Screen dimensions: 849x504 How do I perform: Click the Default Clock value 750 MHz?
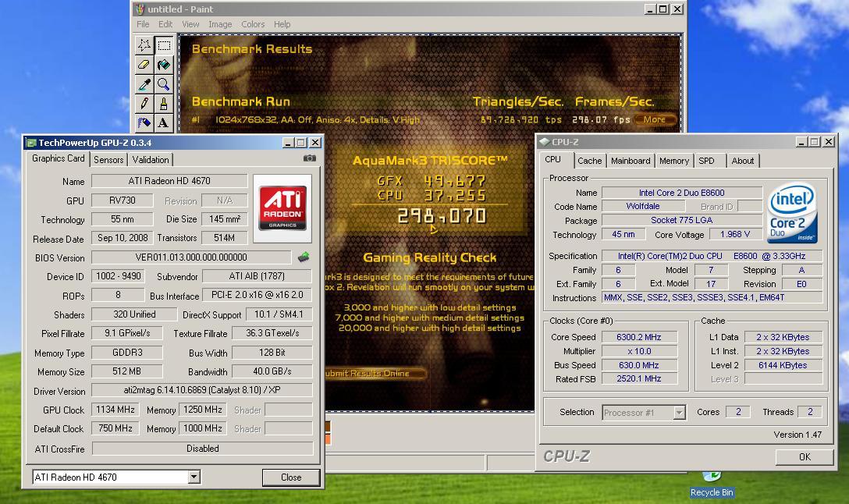point(115,428)
